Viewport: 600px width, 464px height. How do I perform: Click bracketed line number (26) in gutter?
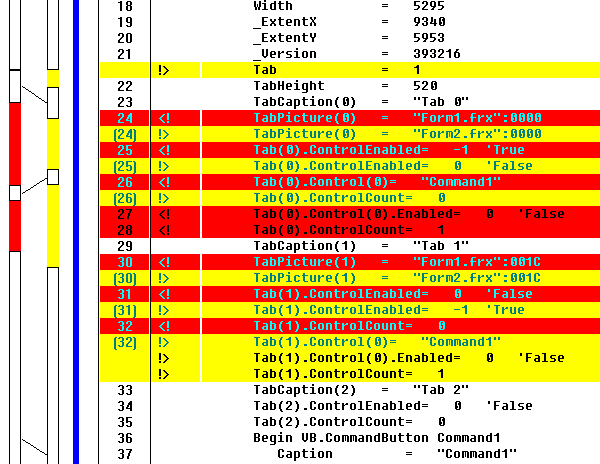click(125, 199)
